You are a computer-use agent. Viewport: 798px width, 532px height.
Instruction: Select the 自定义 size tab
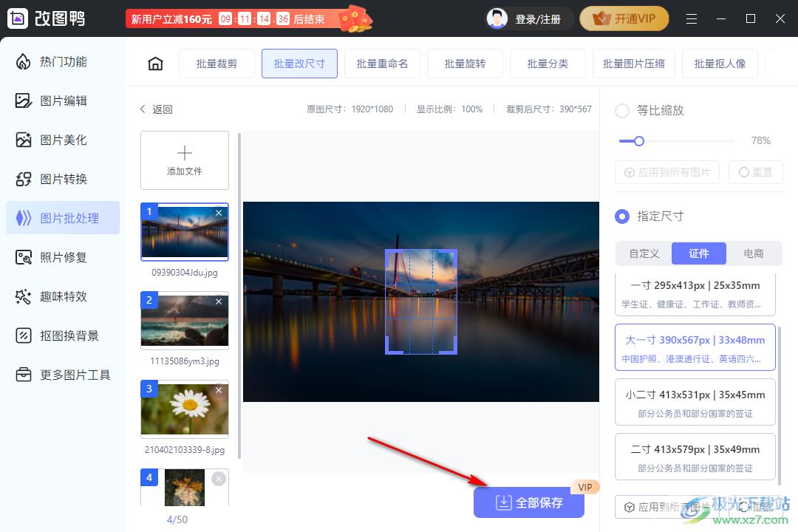click(x=644, y=253)
